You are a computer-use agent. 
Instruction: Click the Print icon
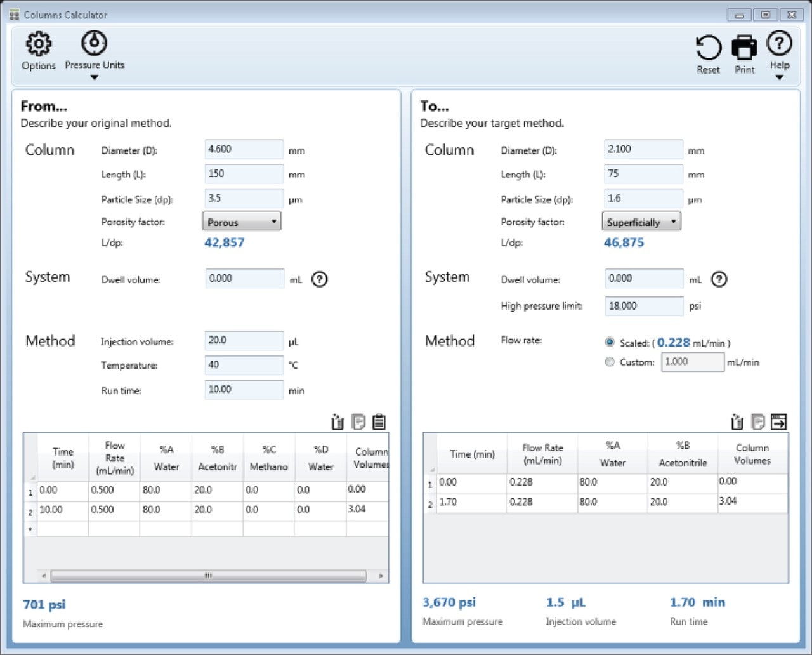tap(744, 48)
